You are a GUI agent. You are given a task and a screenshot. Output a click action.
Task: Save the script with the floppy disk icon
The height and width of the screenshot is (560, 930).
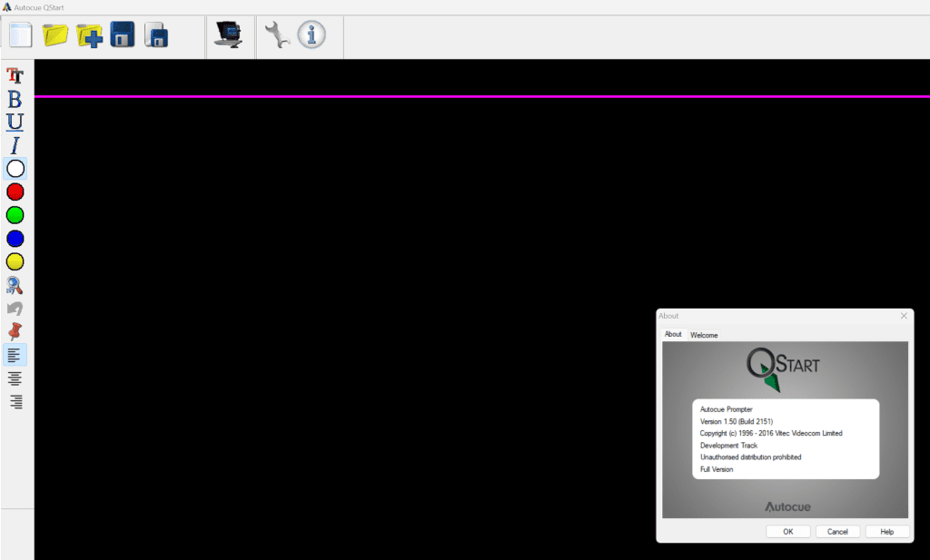tap(123, 35)
